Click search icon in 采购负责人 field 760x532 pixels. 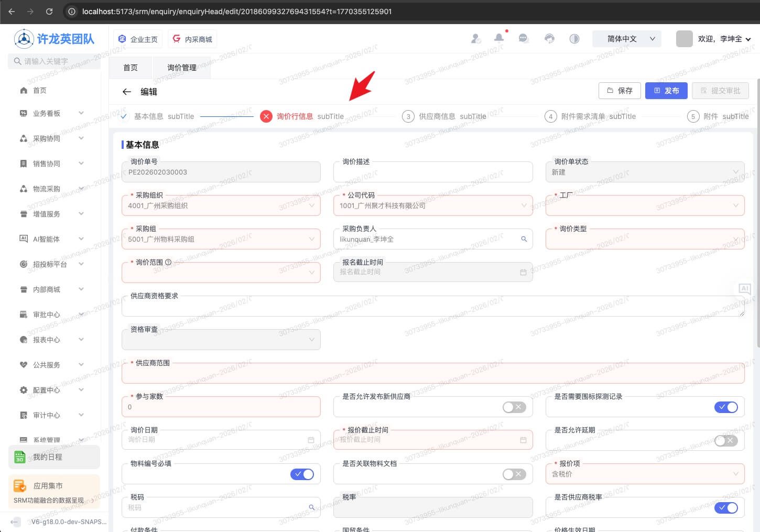[524, 239]
